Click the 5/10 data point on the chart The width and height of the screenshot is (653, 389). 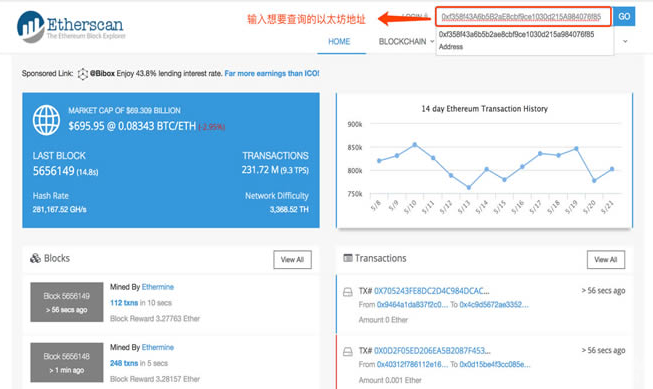(415, 145)
